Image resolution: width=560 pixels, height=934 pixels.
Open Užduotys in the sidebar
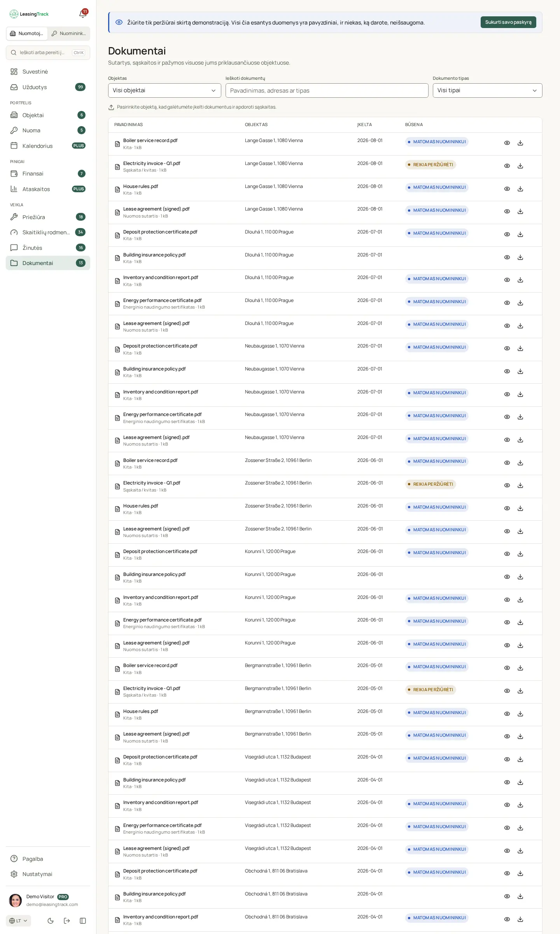tap(48, 87)
